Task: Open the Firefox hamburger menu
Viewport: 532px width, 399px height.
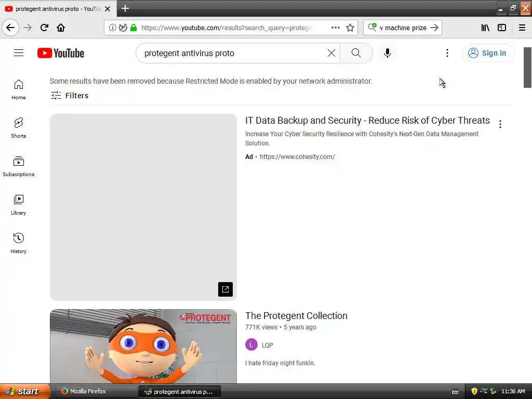Action: (522, 28)
